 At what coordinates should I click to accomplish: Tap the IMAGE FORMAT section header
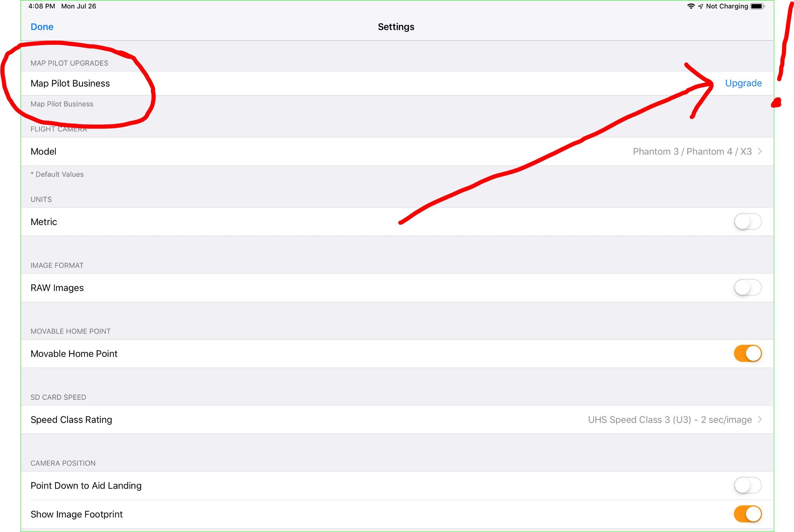coord(57,265)
